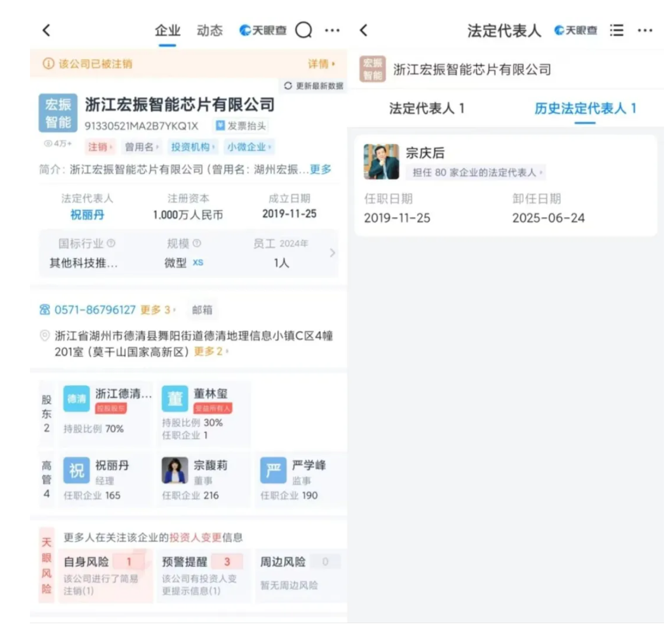Tap the help icon beside 国标行业

click(111, 243)
